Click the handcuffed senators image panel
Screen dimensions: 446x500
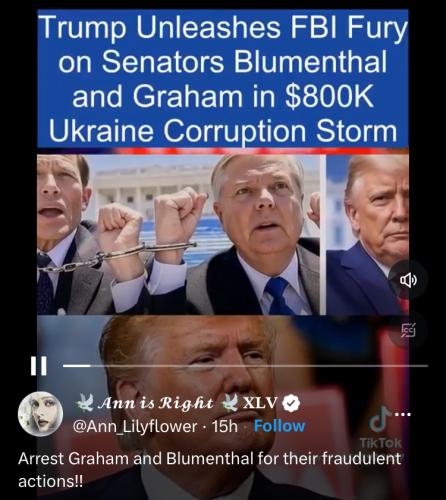coord(179,234)
